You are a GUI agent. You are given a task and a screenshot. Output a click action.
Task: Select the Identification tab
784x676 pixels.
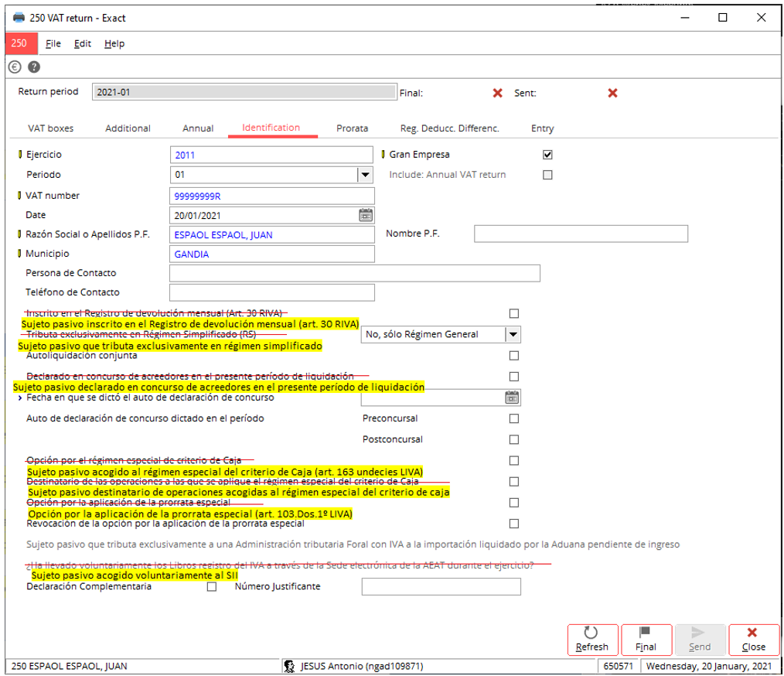coord(271,128)
